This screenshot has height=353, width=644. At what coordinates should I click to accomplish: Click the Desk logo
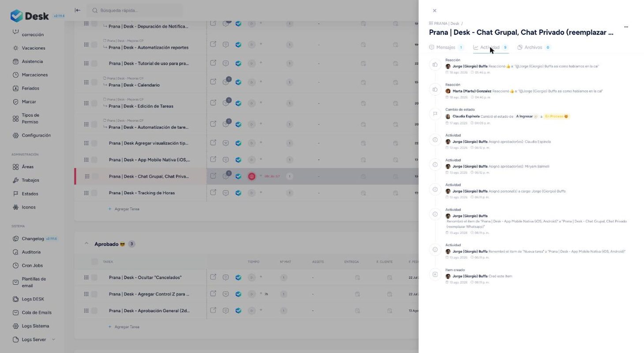[x=30, y=16]
